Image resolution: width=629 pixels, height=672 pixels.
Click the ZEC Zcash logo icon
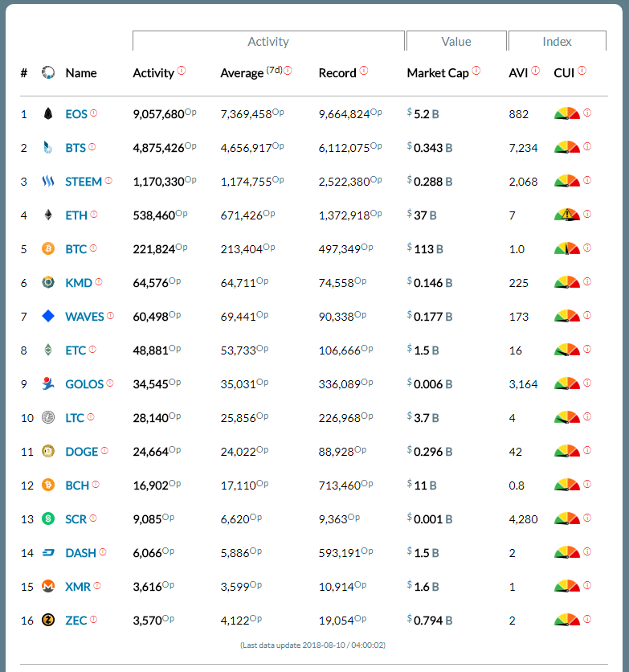coord(48,620)
